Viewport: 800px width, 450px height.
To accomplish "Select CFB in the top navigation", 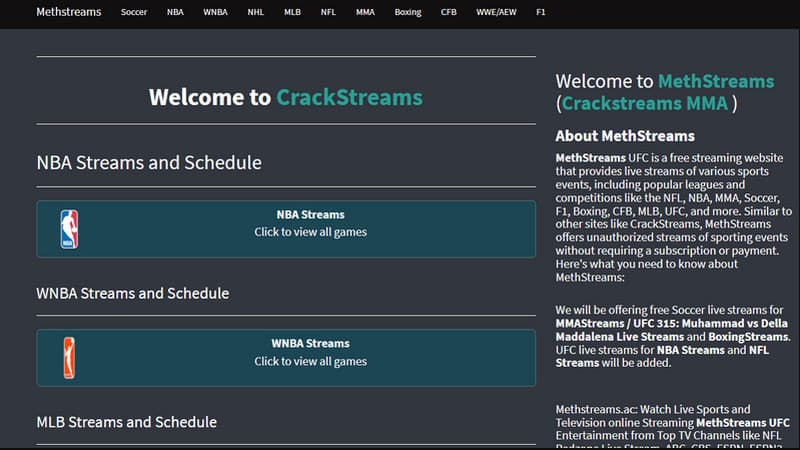I will tap(449, 13).
